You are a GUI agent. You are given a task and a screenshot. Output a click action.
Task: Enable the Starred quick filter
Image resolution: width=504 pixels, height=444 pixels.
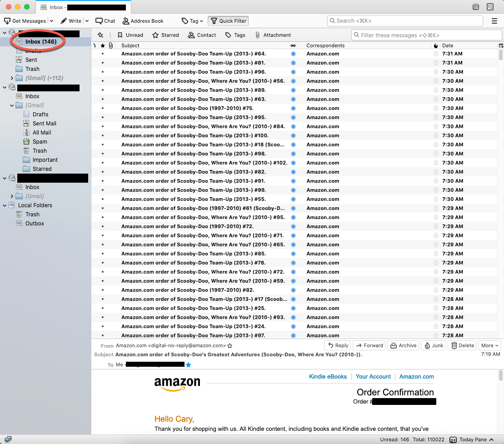pyautogui.click(x=165, y=35)
